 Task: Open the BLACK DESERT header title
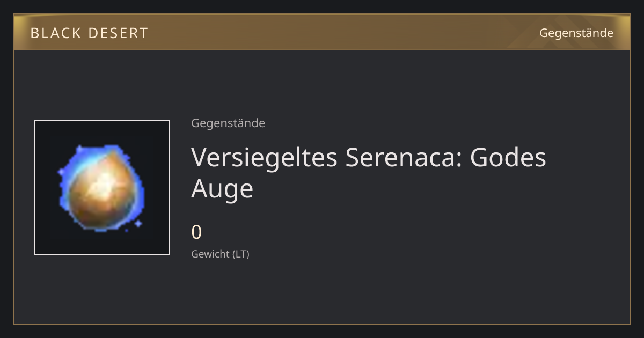89,33
